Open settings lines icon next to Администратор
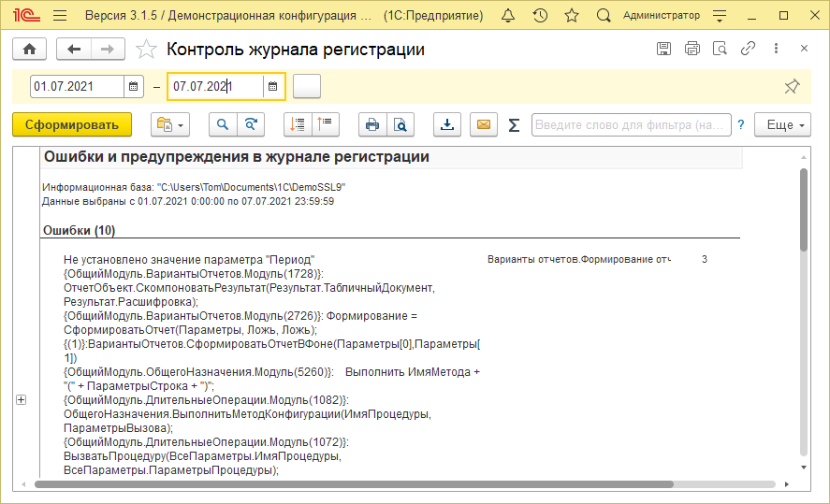Screen dimensions: 830x504 (x=720, y=16)
